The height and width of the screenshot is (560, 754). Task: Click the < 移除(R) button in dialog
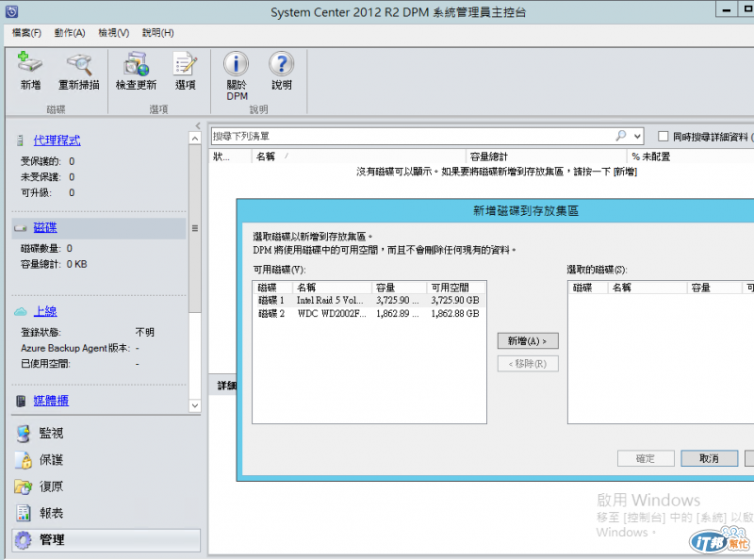coord(528,364)
